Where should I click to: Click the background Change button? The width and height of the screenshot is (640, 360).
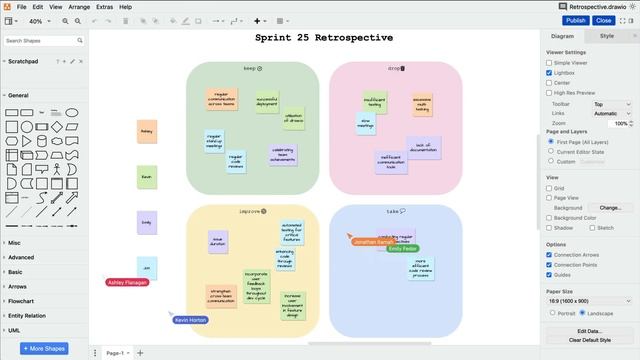610,208
